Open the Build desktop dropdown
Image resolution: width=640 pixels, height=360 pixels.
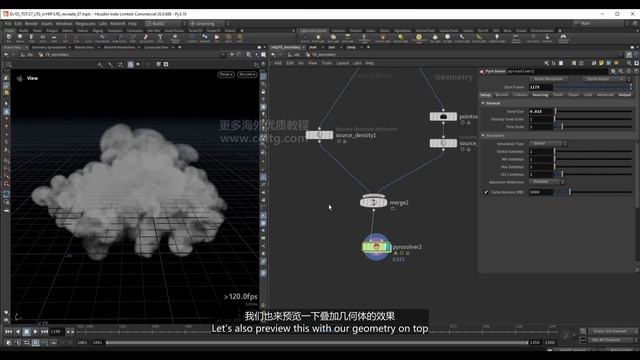(165, 24)
